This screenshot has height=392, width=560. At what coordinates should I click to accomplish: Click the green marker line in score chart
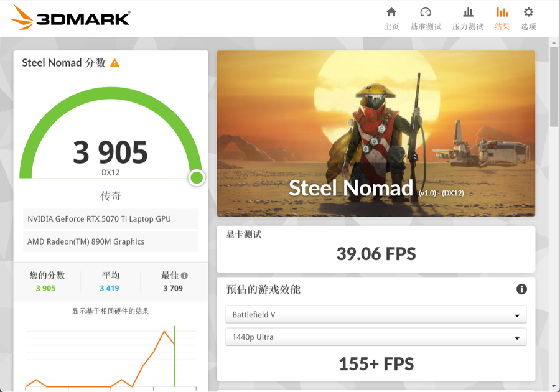[175, 356]
